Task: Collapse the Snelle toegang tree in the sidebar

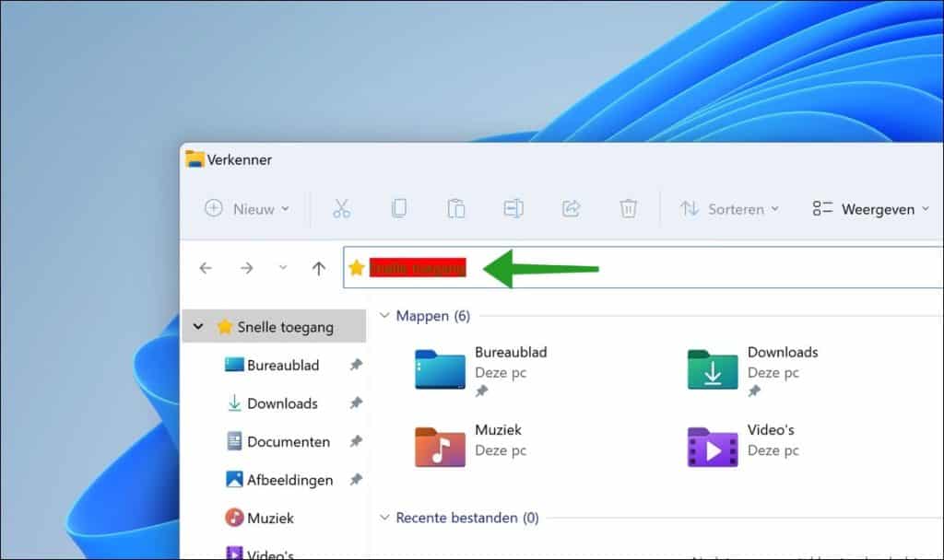Action: pos(198,326)
